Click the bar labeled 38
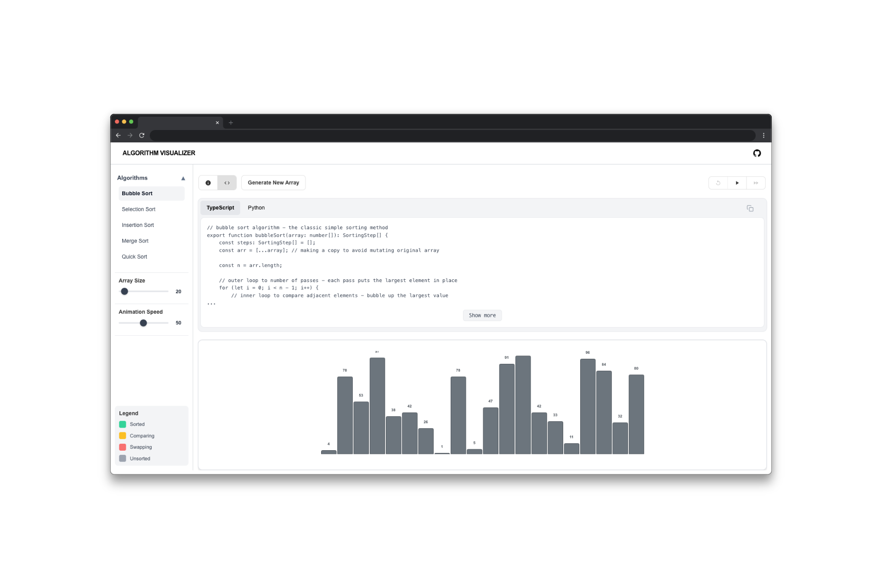 click(x=393, y=435)
